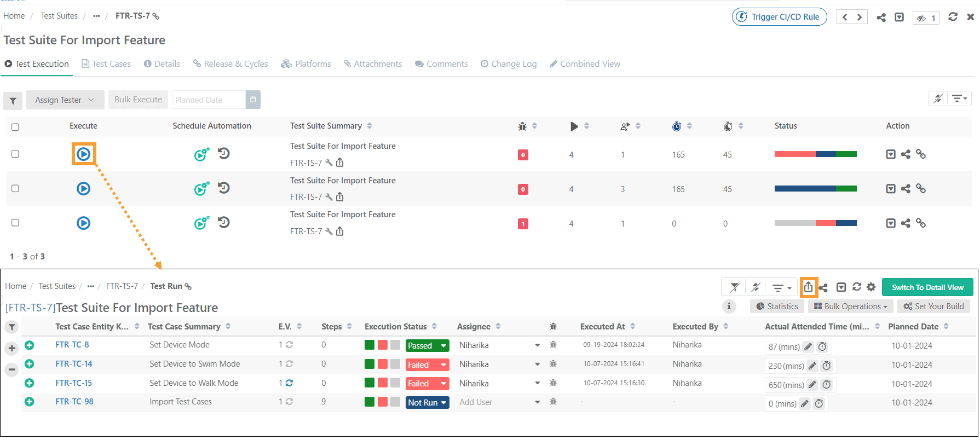The width and height of the screenshot is (980, 440).
Task: Check the third test suite row checkbox
Action: click(15, 223)
